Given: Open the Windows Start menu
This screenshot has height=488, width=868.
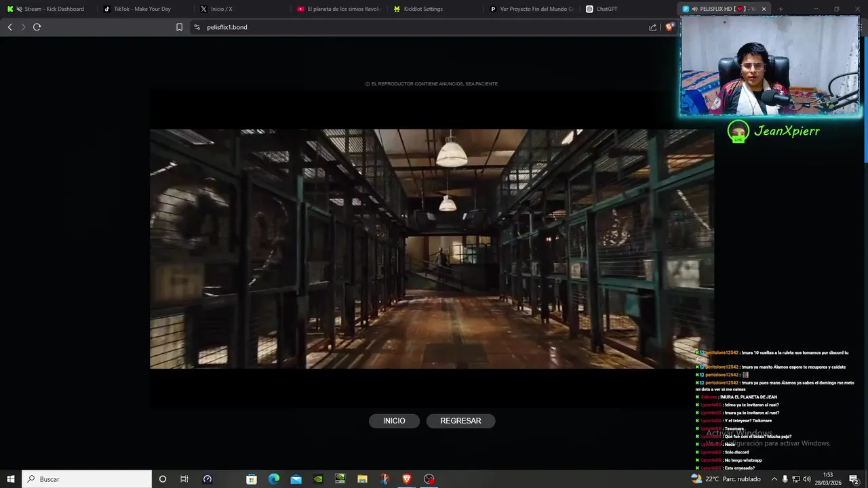Looking at the screenshot, I should tap(11, 479).
